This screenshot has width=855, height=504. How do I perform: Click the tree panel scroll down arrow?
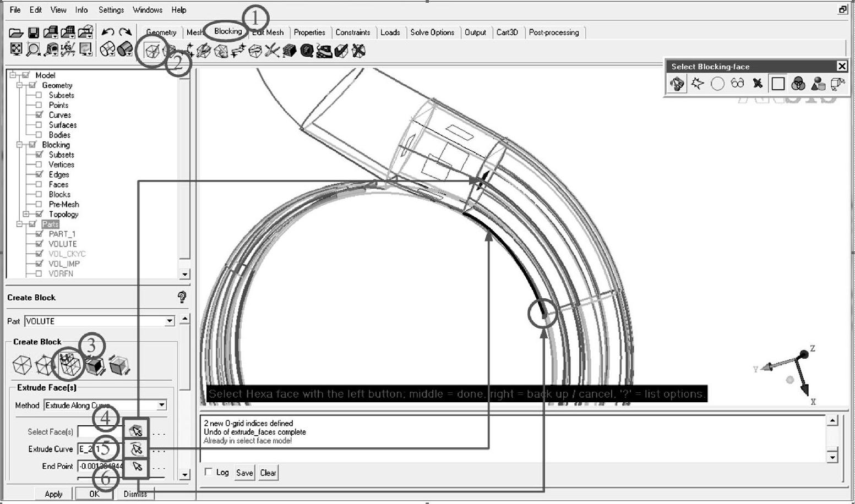(x=185, y=274)
